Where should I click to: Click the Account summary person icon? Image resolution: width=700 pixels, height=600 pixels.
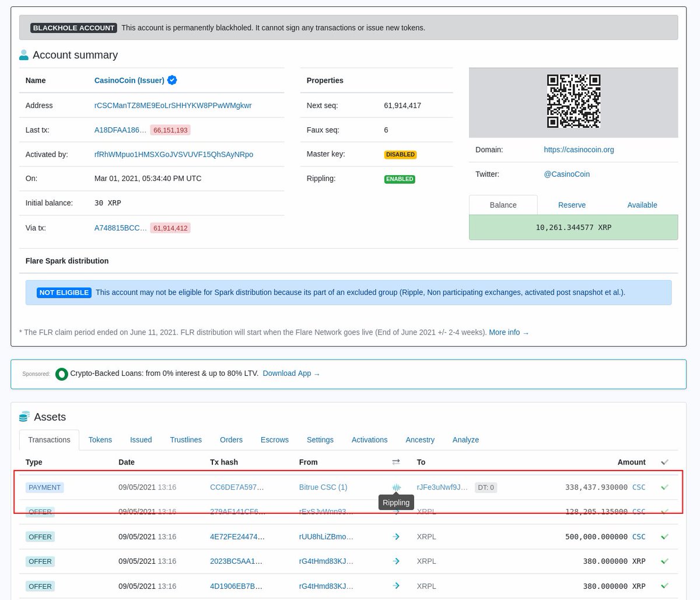[24, 55]
